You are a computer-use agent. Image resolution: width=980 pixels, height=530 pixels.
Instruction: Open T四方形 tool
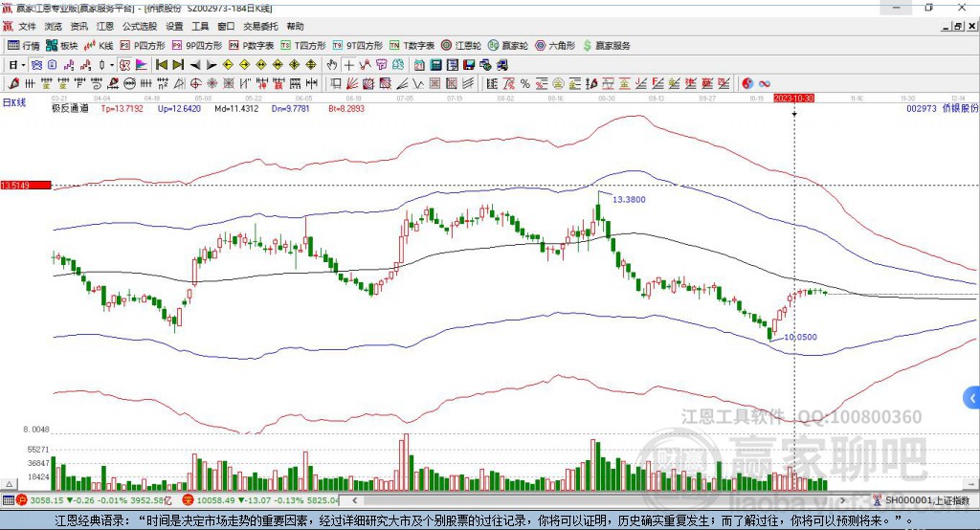click(303, 46)
